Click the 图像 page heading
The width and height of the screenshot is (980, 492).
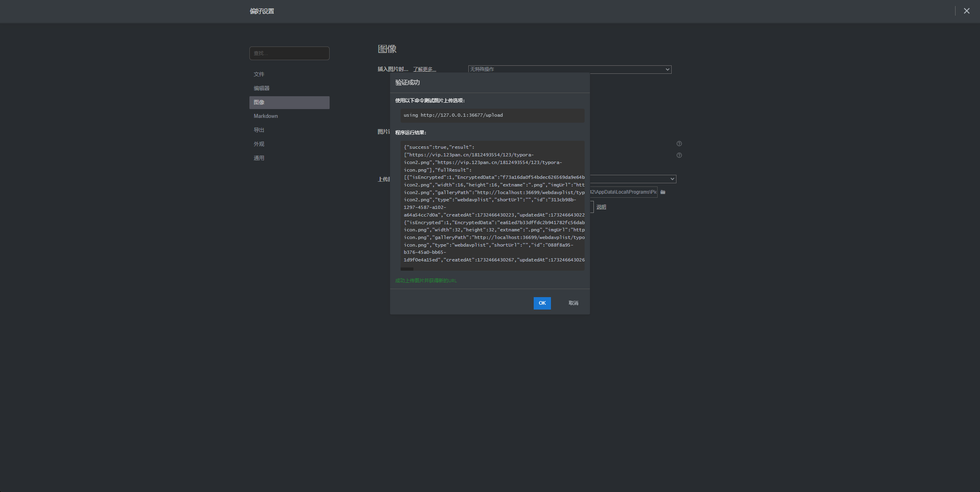[387, 49]
